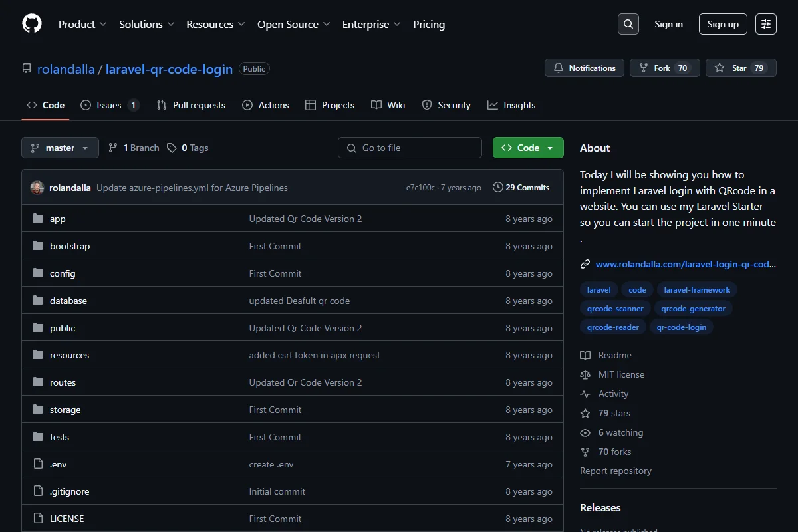The height and width of the screenshot is (532, 798).
Task: Expand the green Code dropdown button
Action: (528, 148)
